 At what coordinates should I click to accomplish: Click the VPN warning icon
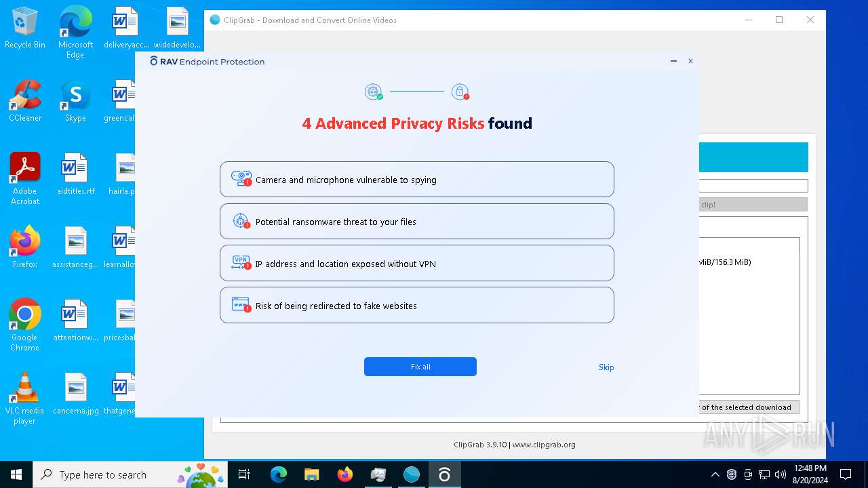tap(241, 263)
